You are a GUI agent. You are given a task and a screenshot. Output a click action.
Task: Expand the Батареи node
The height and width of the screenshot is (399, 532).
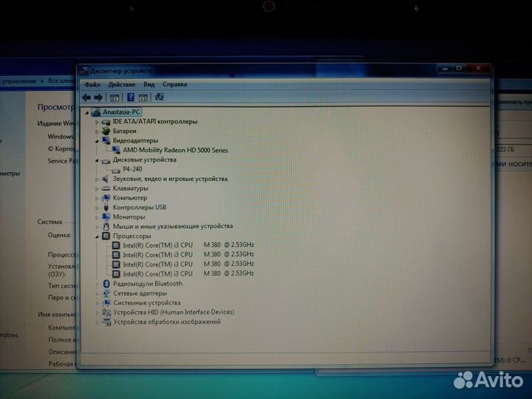[97, 132]
